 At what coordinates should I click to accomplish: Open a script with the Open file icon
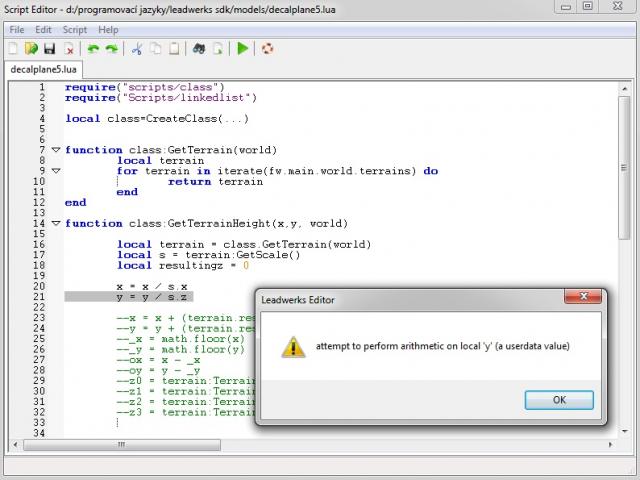32,48
